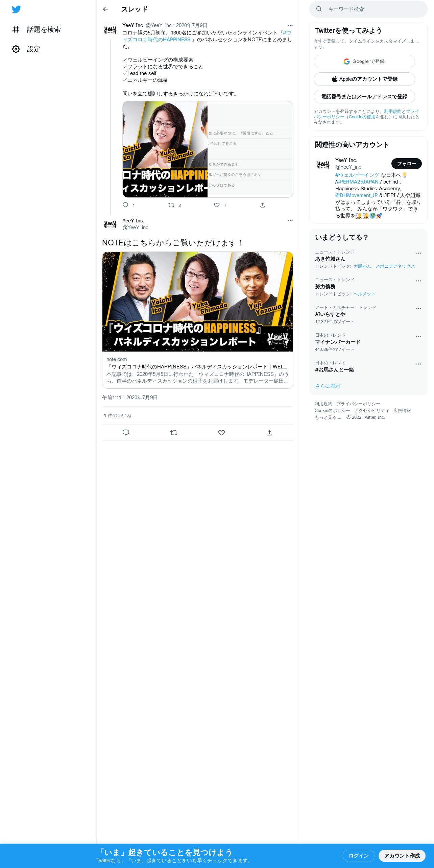Click the search magnifier icon

(x=319, y=9)
